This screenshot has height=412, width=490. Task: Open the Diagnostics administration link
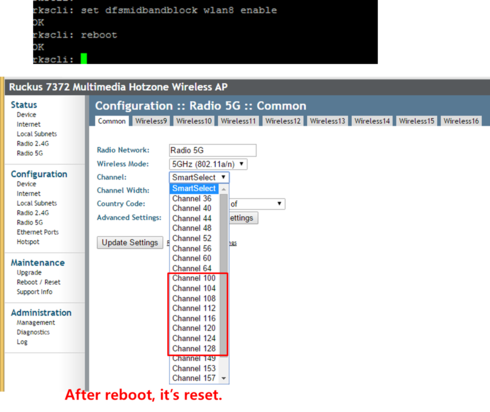[x=33, y=332]
